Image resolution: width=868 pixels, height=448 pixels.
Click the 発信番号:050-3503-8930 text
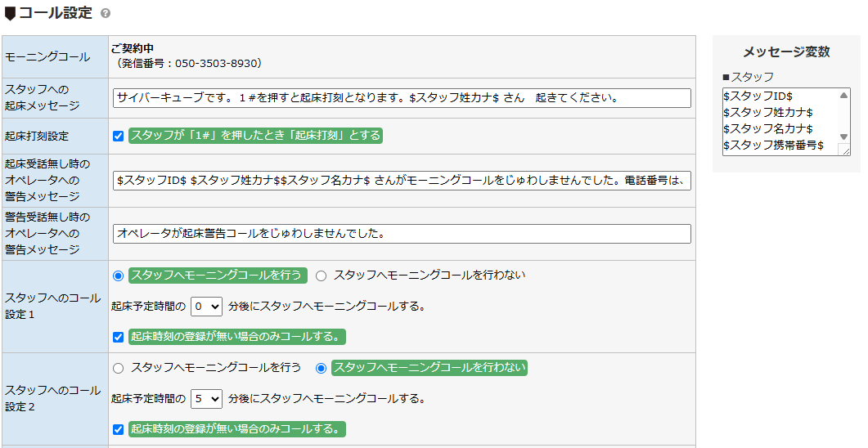(187, 64)
